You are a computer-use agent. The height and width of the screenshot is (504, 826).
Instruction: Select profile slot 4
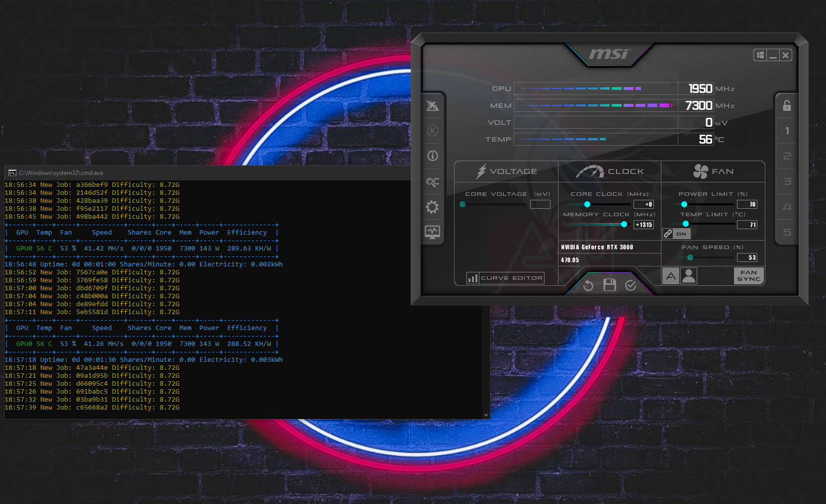click(x=787, y=207)
